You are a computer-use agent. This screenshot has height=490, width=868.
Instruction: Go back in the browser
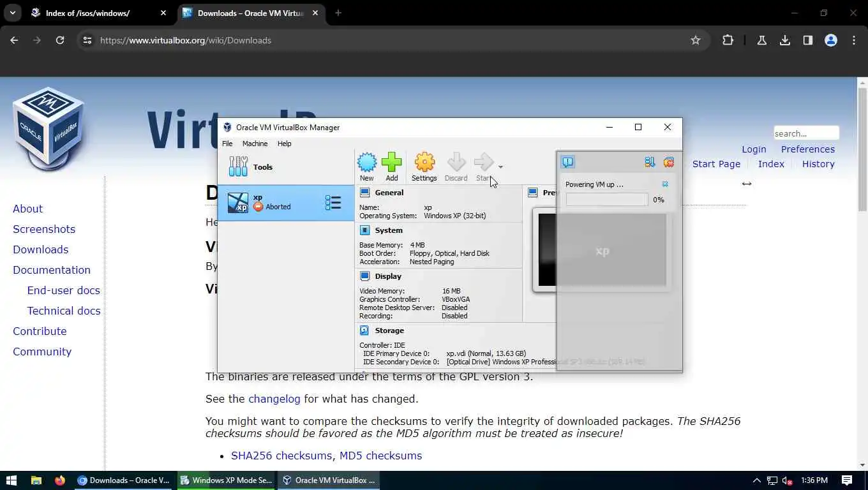[14, 40]
